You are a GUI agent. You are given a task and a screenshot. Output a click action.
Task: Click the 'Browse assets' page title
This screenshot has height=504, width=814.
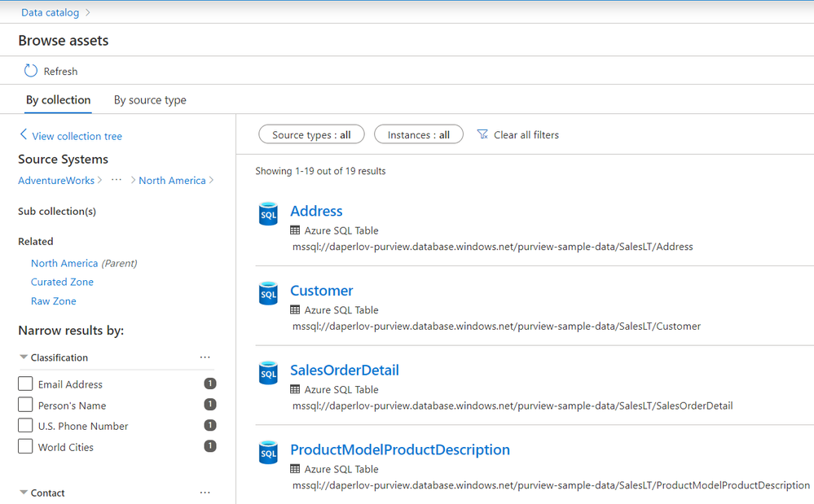(64, 41)
